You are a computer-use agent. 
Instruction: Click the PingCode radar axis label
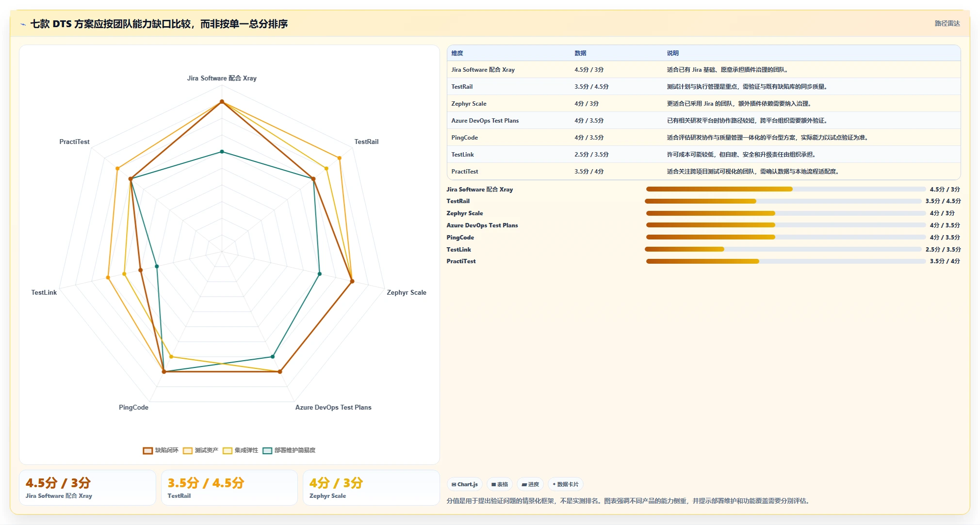133,407
